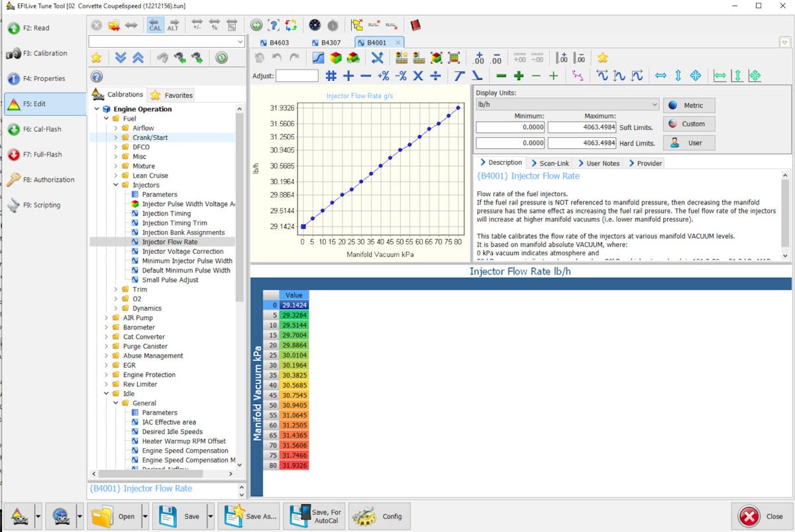Image resolution: width=795 pixels, height=532 pixels.
Task: Toggle the ALT calibration view button
Action: point(173,25)
